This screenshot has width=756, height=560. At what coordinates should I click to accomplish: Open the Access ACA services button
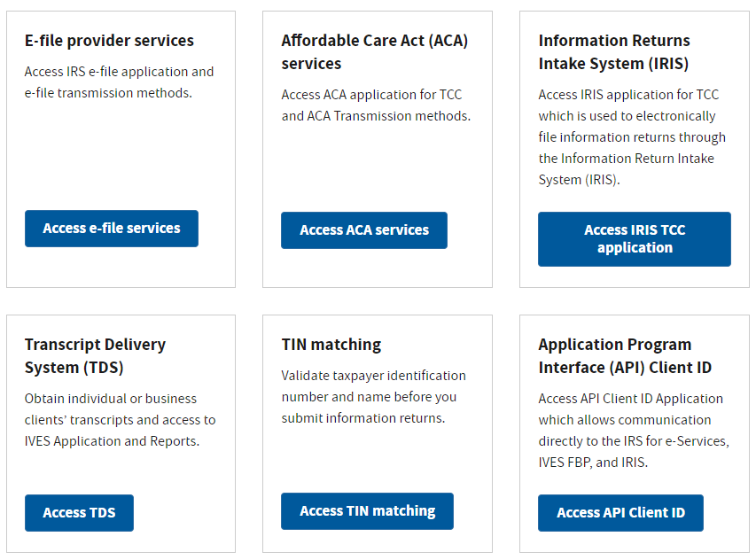[x=364, y=230]
